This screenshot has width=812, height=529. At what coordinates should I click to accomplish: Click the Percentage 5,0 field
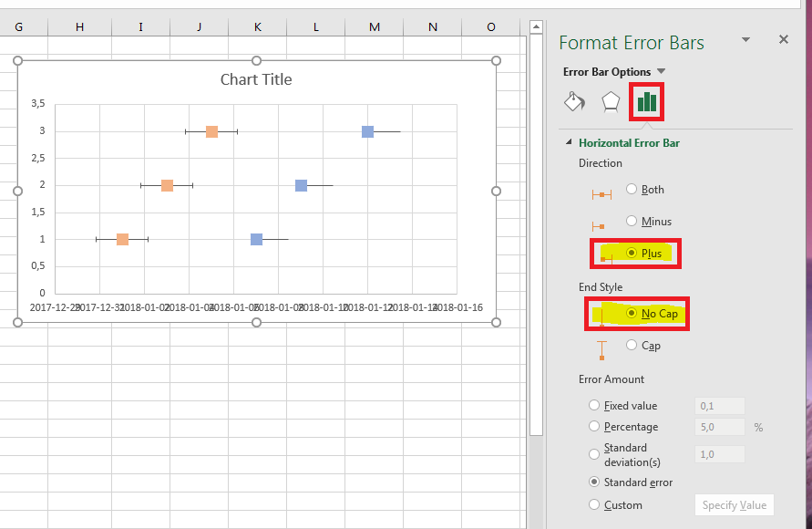click(x=720, y=427)
